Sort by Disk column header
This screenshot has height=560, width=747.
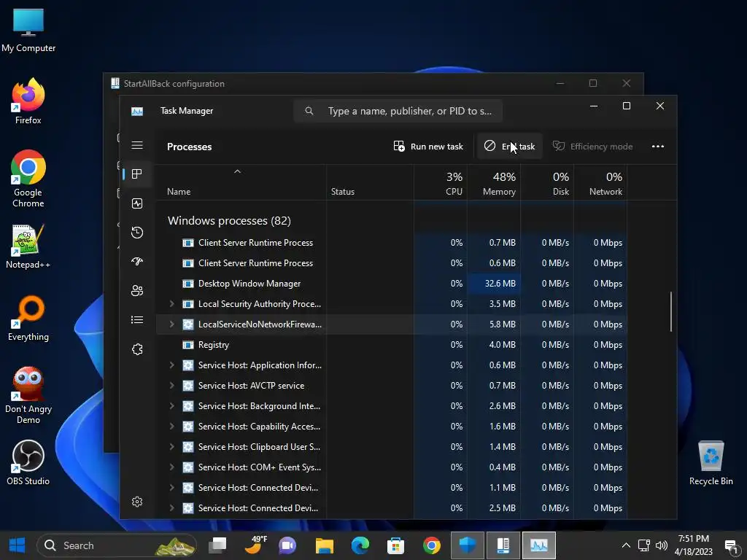[547, 183]
